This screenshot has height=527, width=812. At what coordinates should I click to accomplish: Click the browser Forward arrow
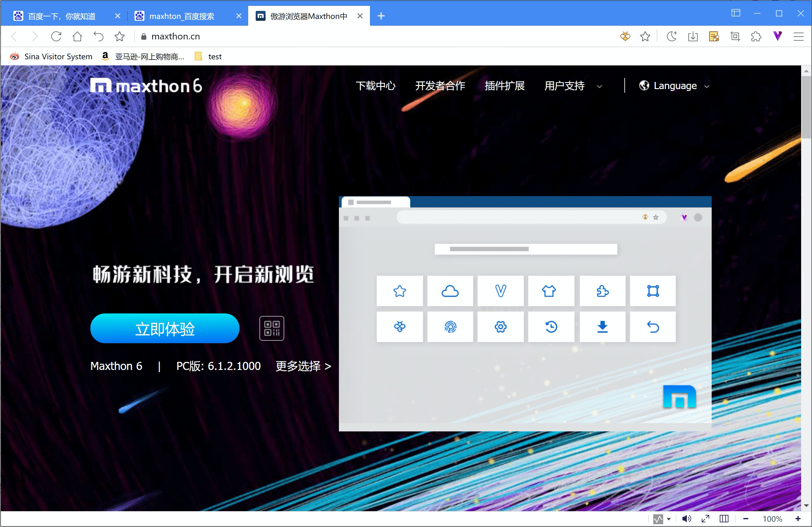pyautogui.click(x=35, y=37)
